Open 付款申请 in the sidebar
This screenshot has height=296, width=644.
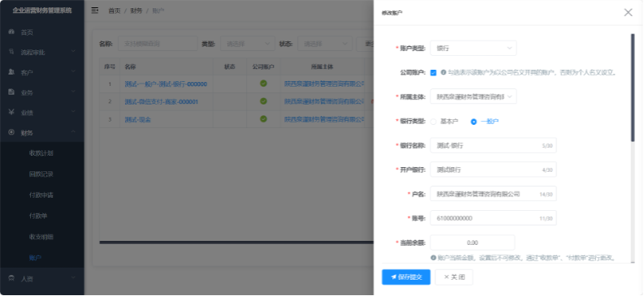pyautogui.click(x=42, y=195)
